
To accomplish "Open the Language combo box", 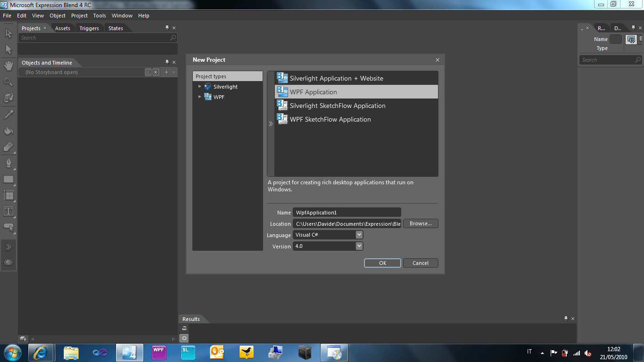I will click(359, 234).
